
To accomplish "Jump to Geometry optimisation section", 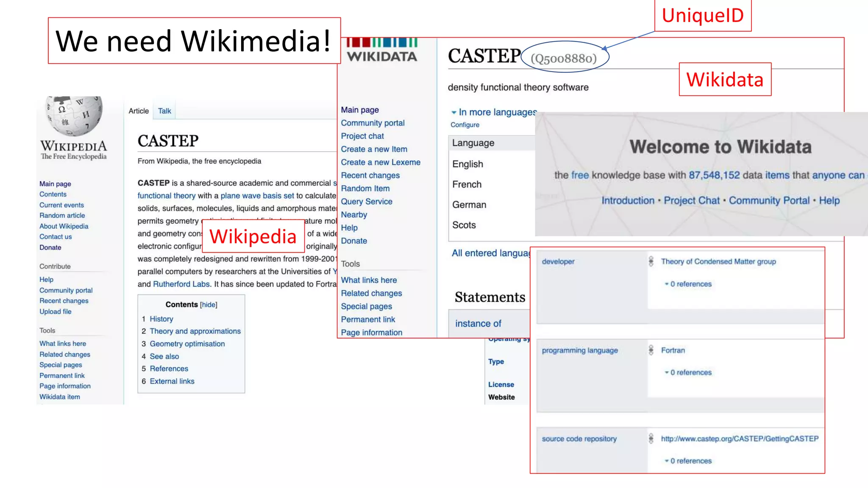I will click(187, 344).
